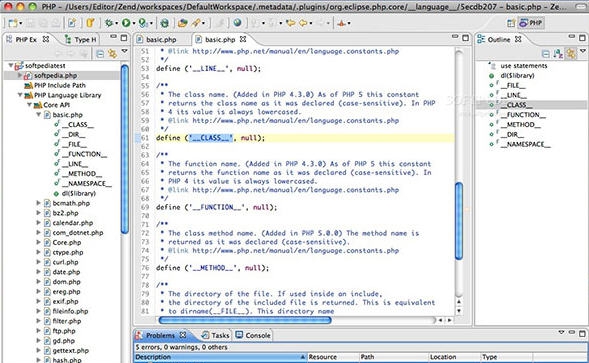
Task: Collapse the Core API node
Action: coord(29,104)
